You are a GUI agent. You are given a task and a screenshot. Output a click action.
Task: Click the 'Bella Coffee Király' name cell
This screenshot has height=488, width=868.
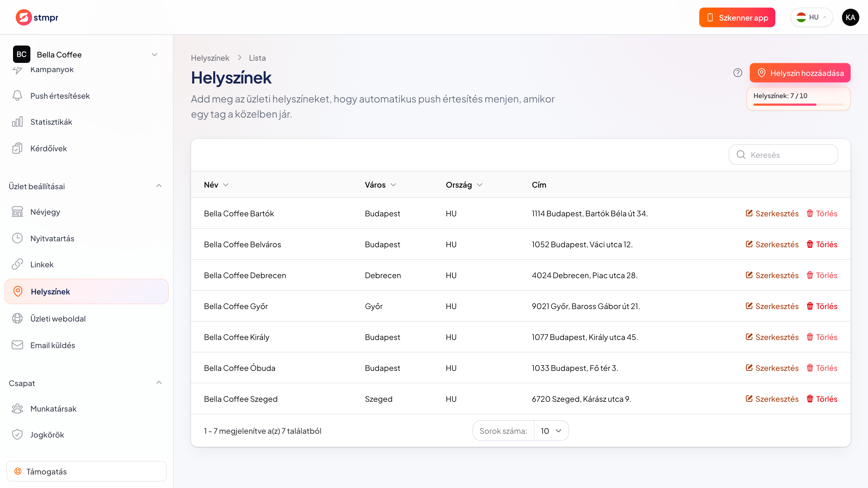click(x=237, y=337)
